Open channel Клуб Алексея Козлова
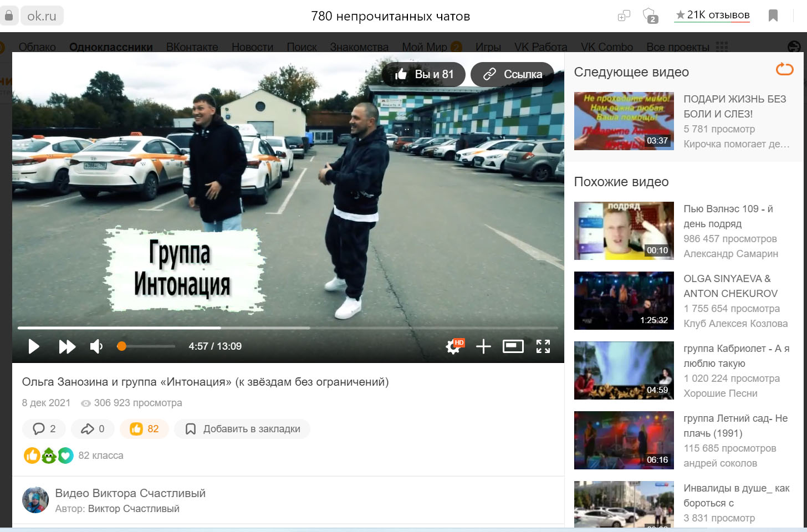The height and width of the screenshot is (532, 807). 736,324
